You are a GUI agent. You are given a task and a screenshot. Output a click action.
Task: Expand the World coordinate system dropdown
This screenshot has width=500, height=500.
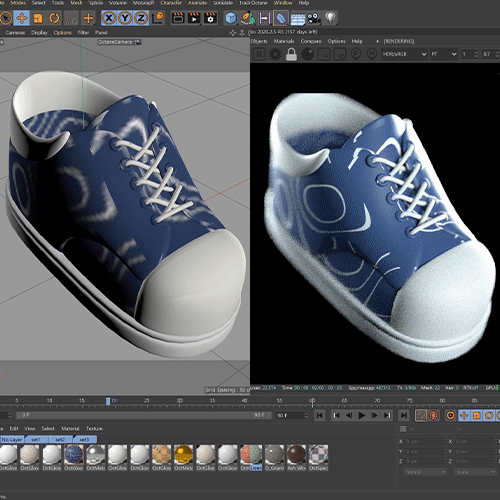[x=425, y=472]
